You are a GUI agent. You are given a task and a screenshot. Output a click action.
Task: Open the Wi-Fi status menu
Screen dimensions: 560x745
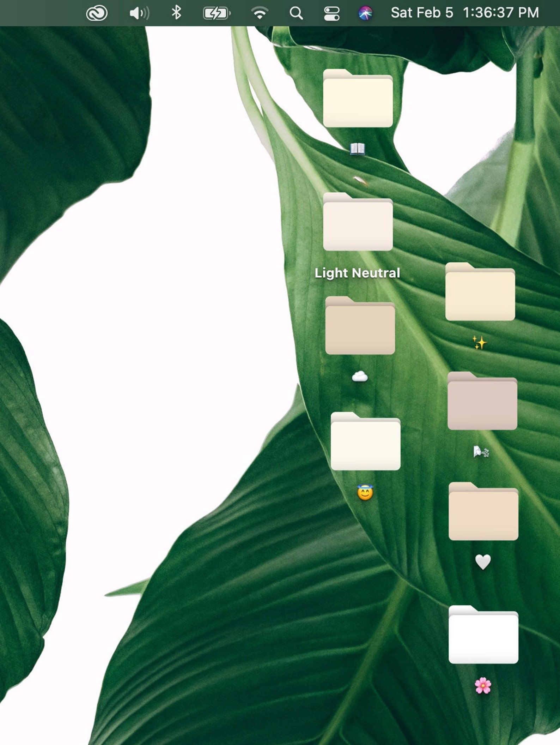(x=260, y=13)
